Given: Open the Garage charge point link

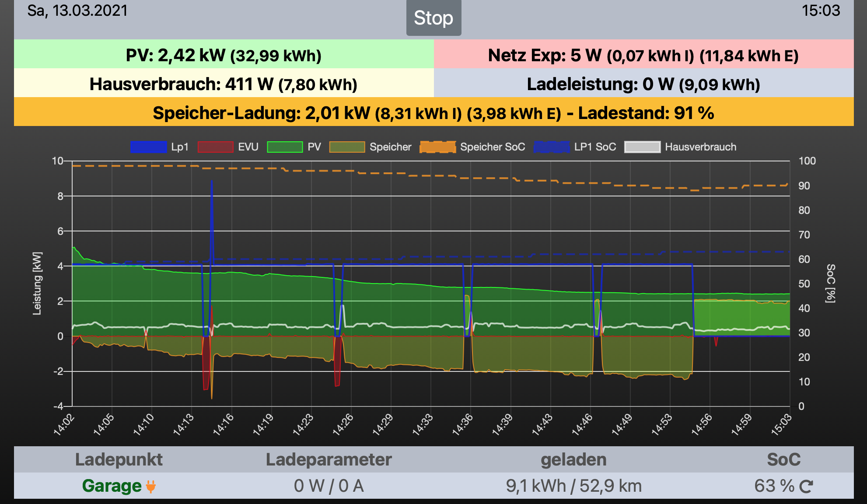Looking at the screenshot, I should 112,486.
